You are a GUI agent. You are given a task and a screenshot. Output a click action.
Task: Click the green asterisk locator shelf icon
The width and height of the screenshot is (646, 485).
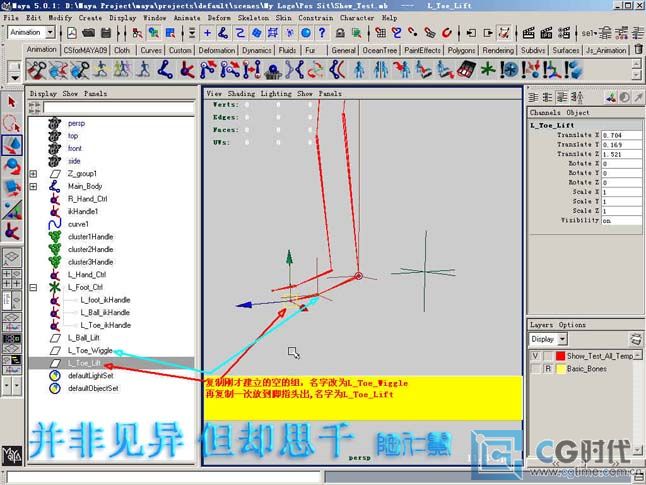coord(488,69)
